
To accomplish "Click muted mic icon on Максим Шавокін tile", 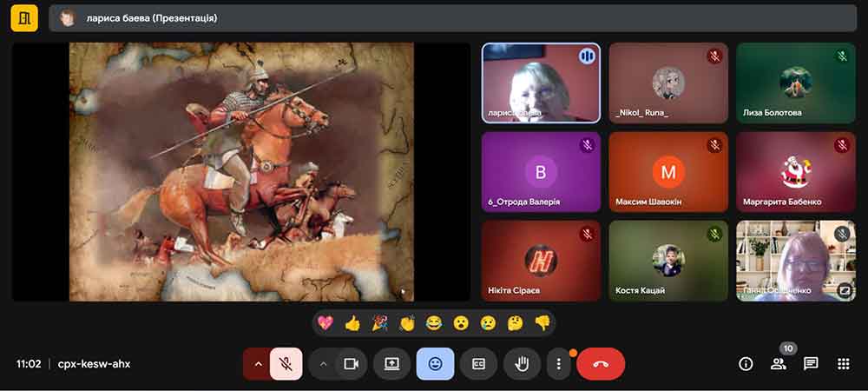I will 714,145.
